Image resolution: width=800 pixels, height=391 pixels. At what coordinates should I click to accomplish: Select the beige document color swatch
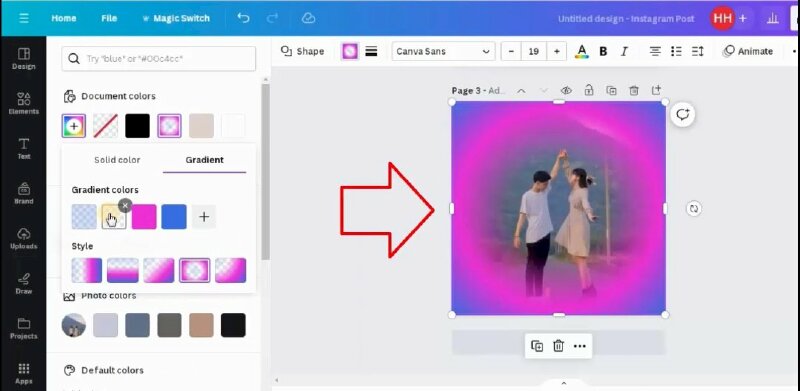[x=202, y=126]
